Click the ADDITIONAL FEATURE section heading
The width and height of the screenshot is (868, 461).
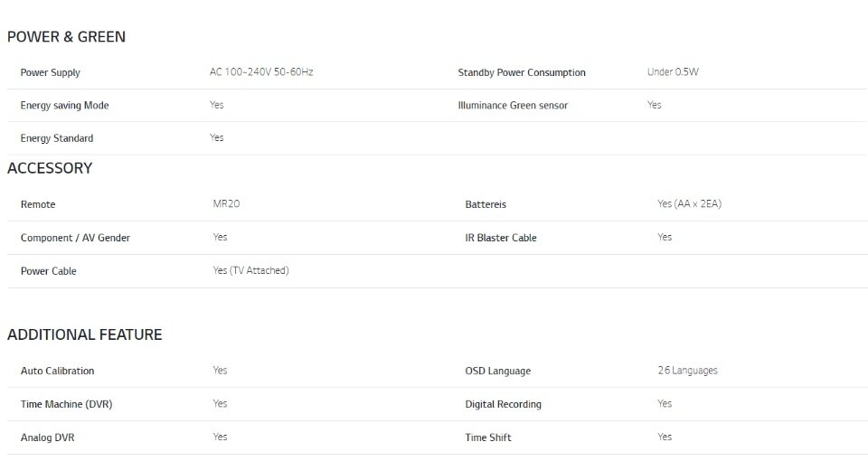coord(85,334)
